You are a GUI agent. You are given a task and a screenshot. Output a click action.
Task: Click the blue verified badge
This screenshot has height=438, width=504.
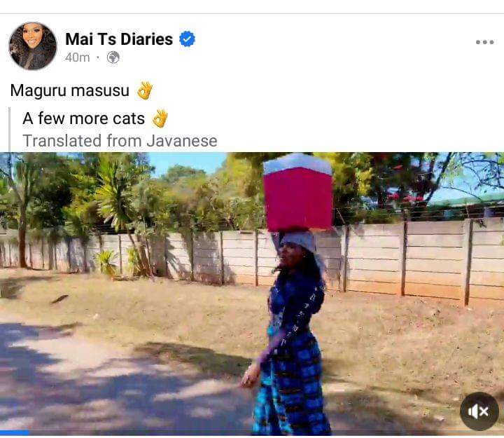[187, 39]
